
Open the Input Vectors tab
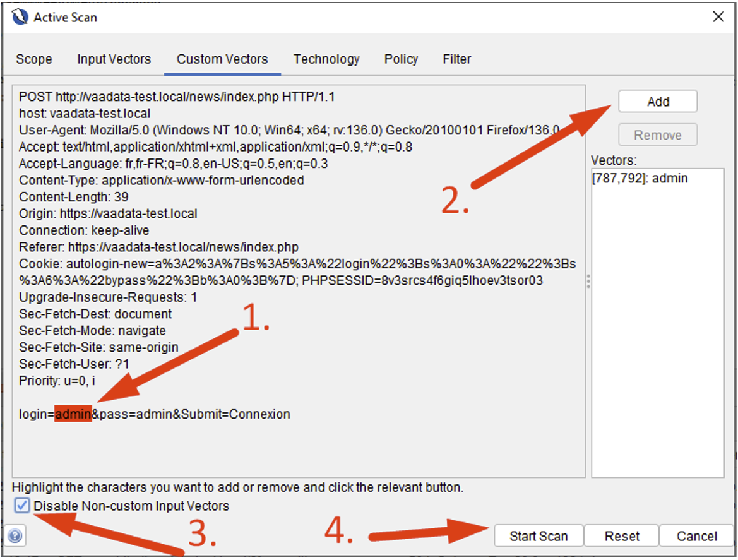114,59
